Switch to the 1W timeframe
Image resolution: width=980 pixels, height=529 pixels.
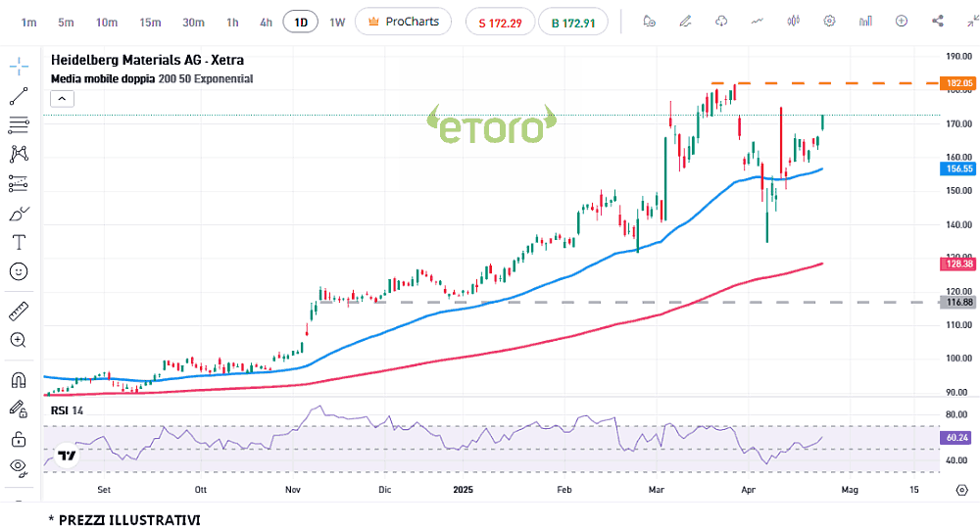click(337, 23)
